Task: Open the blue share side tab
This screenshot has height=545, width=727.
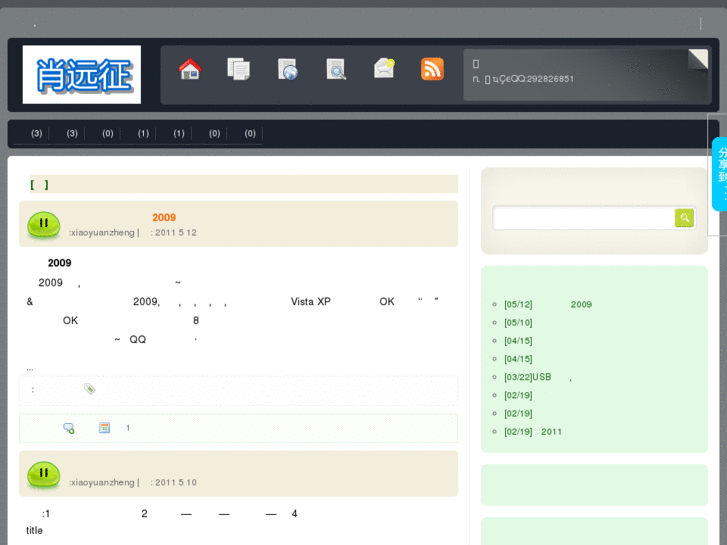Action: [720, 174]
